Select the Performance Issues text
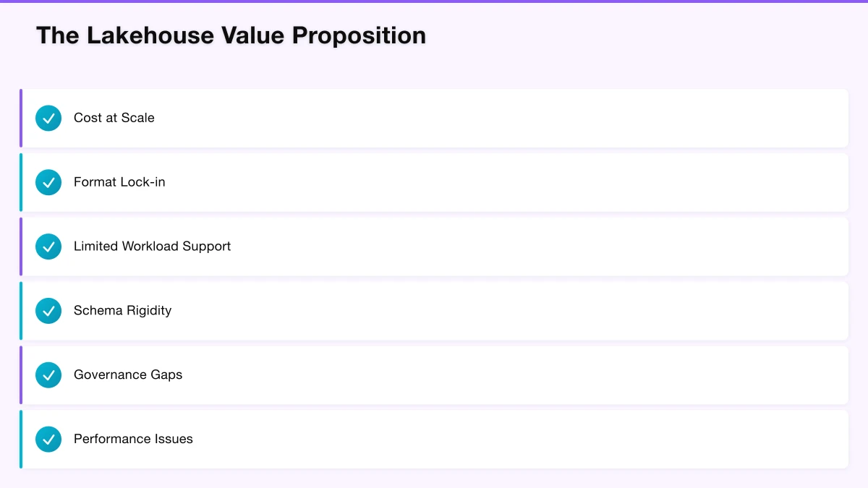The height and width of the screenshot is (488, 868). pos(133,440)
